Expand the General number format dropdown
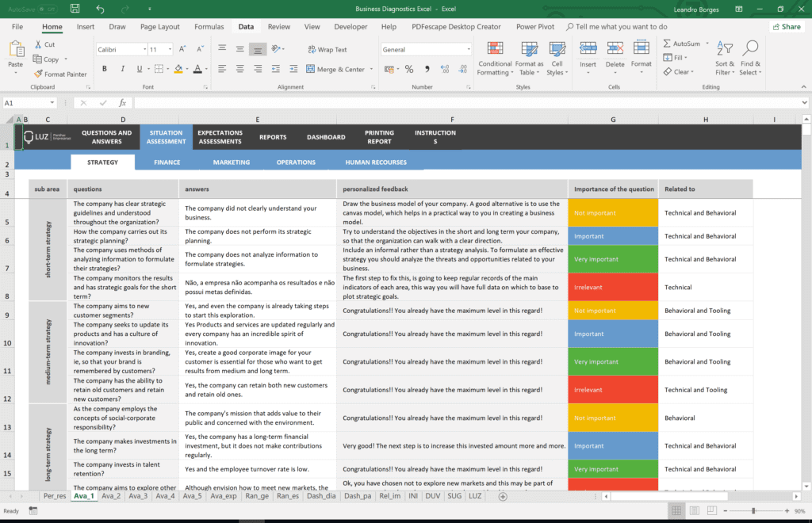Screen dimensions: 812x523 click(x=468, y=49)
